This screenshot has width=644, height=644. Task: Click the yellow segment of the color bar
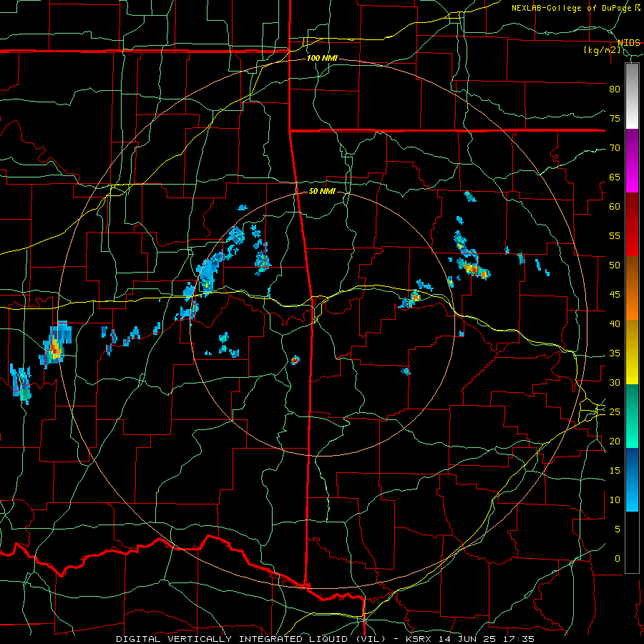(632, 352)
